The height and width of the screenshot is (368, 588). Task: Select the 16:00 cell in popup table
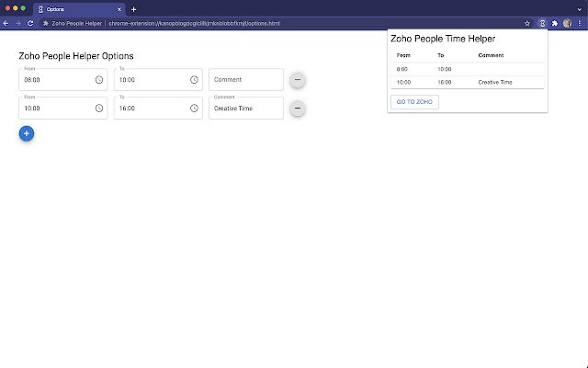click(x=445, y=82)
